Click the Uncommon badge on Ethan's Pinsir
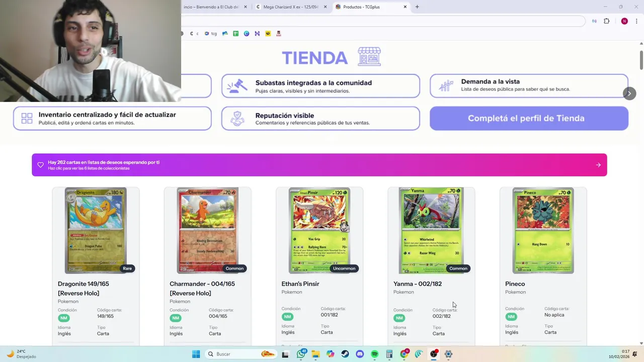 [x=344, y=268]
